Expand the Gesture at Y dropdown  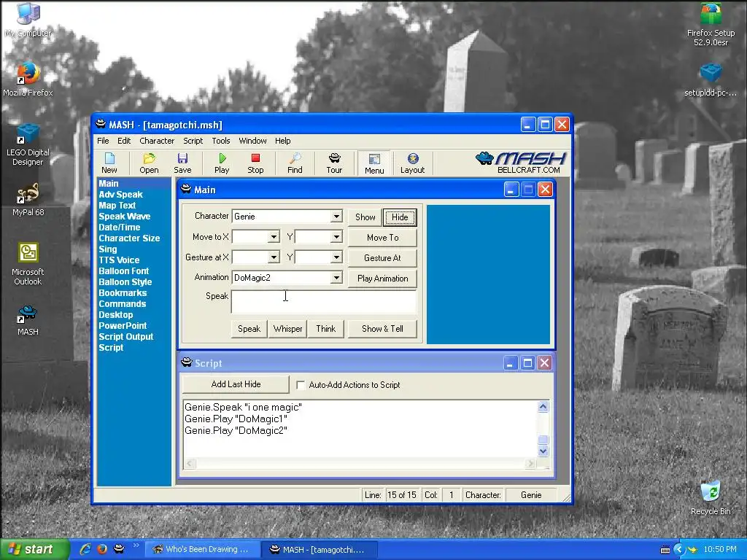[336, 257]
